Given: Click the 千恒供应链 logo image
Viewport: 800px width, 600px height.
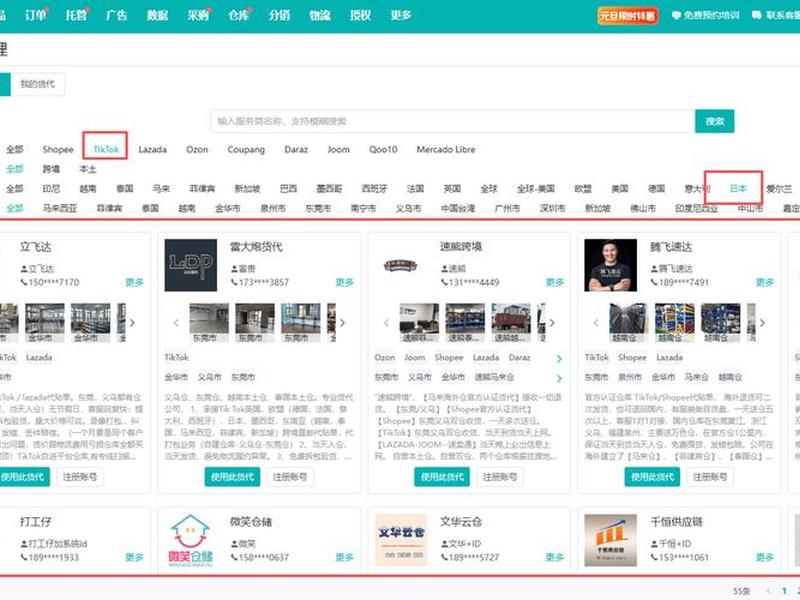Looking at the screenshot, I should (x=610, y=540).
